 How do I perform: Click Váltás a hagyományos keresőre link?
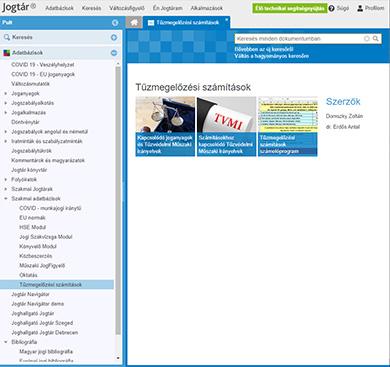tap(271, 56)
